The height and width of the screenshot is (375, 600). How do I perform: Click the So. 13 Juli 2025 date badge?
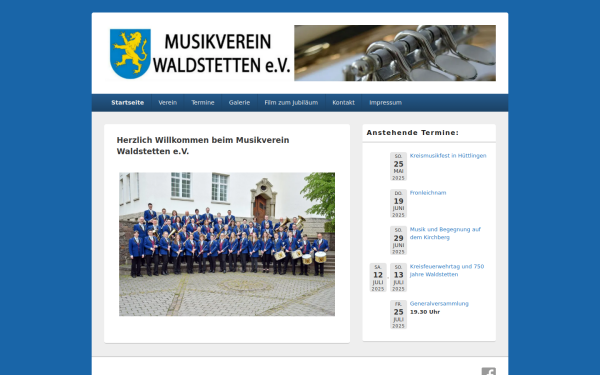pos(398,277)
